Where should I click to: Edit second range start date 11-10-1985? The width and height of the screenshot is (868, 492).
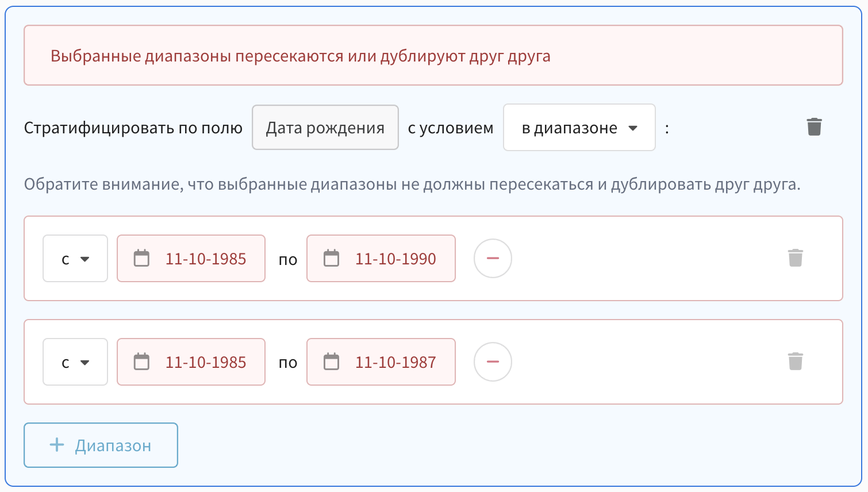(x=206, y=362)
